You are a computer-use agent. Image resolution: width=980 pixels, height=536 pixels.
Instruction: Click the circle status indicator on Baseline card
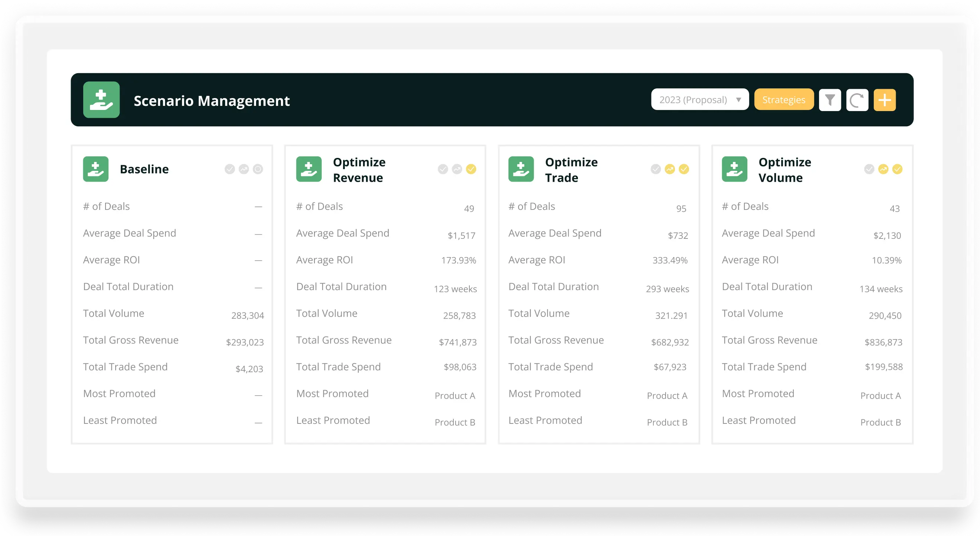click(258, 169)
